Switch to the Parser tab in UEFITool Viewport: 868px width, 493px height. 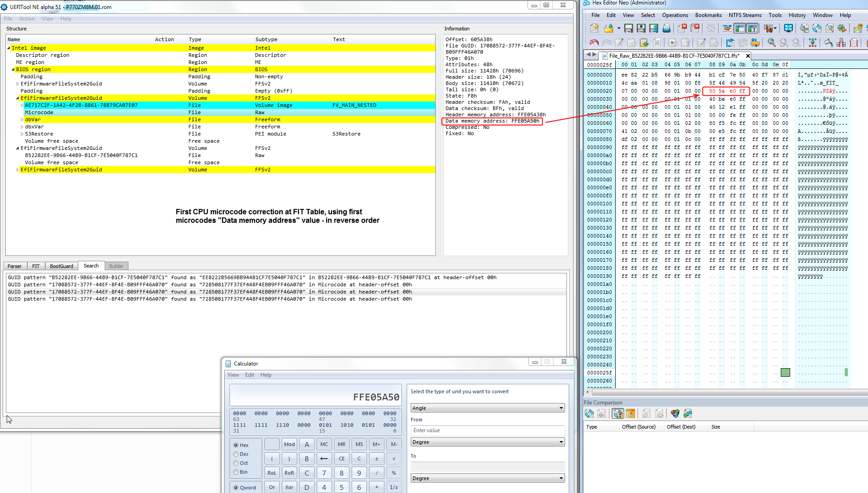coord(14,266)
